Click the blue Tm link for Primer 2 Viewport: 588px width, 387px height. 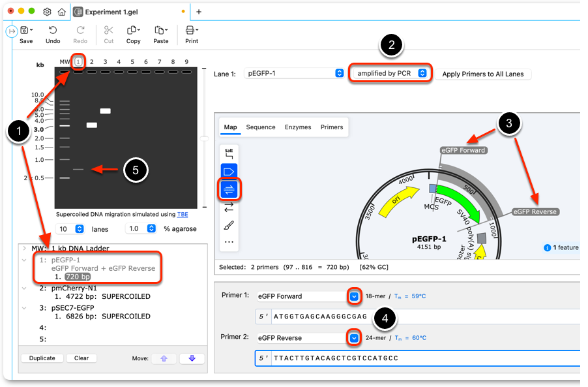pos(410,338)
